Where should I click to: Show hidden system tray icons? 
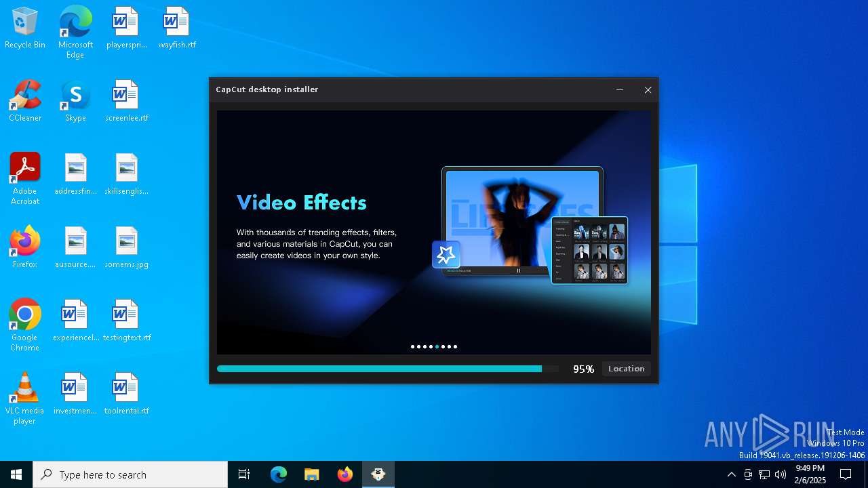coord(731,474)
